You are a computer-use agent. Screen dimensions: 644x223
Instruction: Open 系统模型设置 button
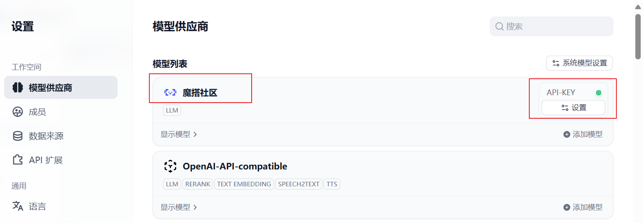click(x=579, y=63)
